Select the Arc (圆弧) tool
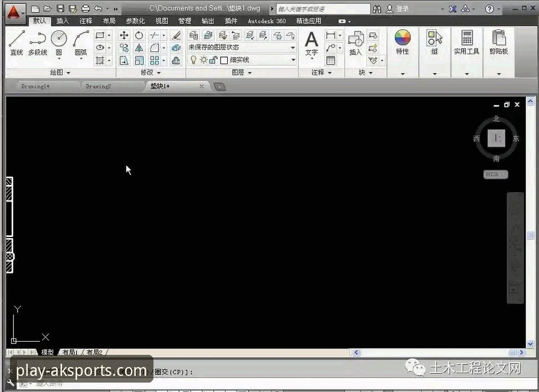Viewport: 539px width, 392px height. 81,42
